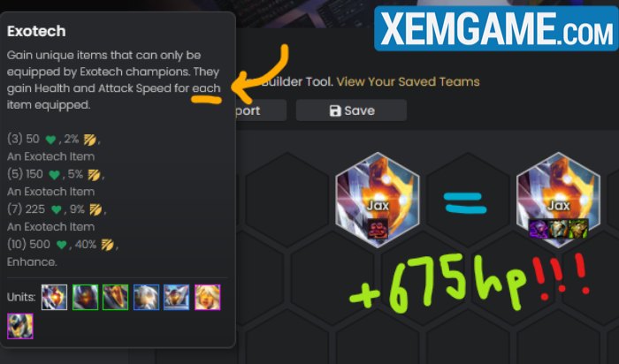Click the blue-bordered horned helmet unit icon
619x364 pixels.
(177, 297)
